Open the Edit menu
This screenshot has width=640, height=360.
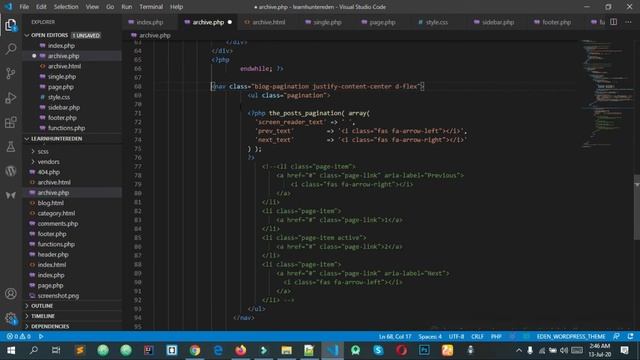(x=41, y=7)
